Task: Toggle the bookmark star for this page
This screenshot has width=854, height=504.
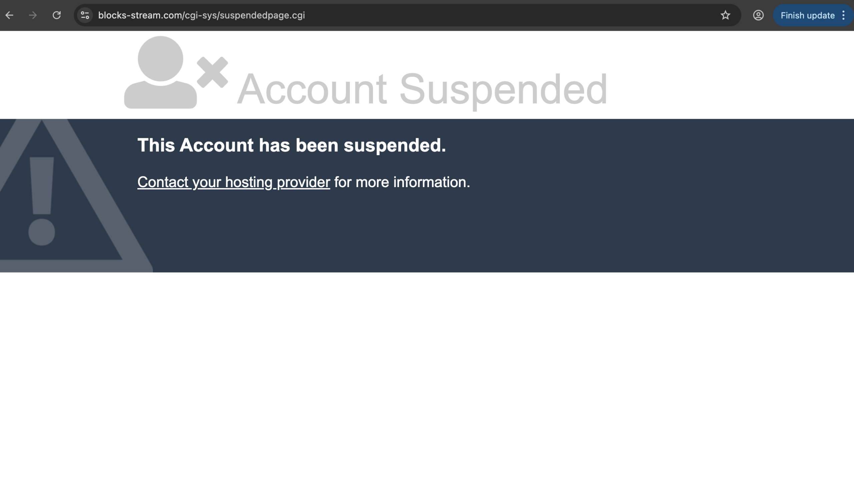Action: 725,15
